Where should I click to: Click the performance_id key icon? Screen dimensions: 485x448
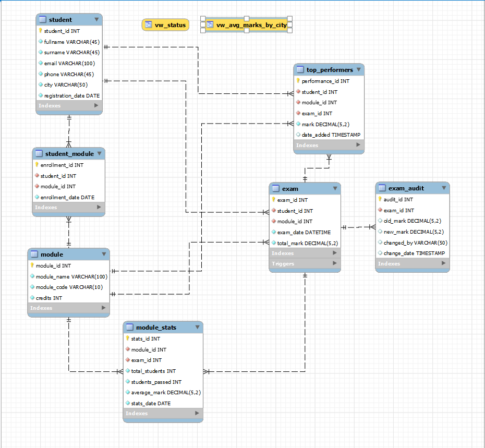tap(298, 81)
